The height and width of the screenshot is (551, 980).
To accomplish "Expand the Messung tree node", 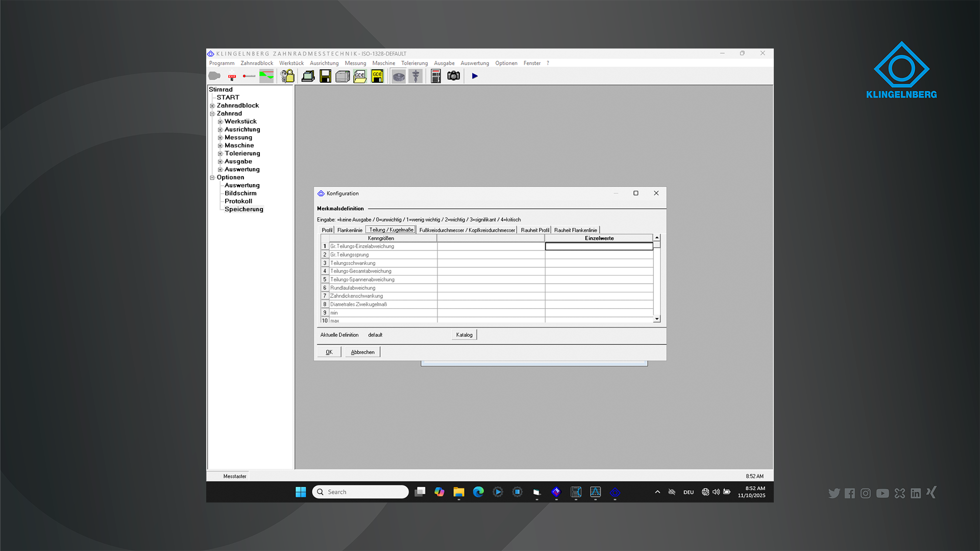I will tap(220, 138).
